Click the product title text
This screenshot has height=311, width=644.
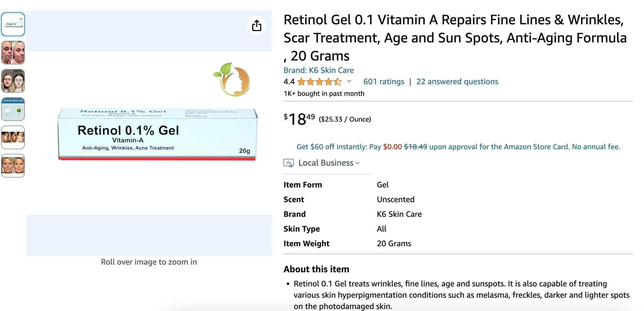[455, 38]
